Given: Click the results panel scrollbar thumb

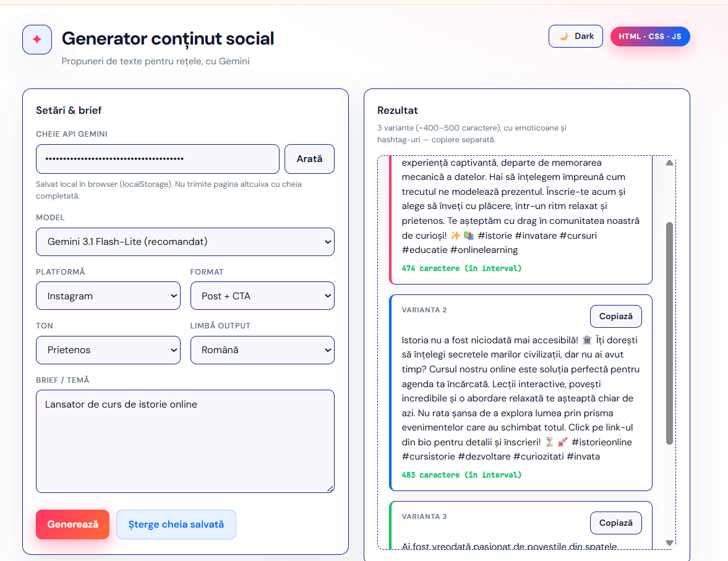Looking at the screenshot, I should click(x=669, y=333).
